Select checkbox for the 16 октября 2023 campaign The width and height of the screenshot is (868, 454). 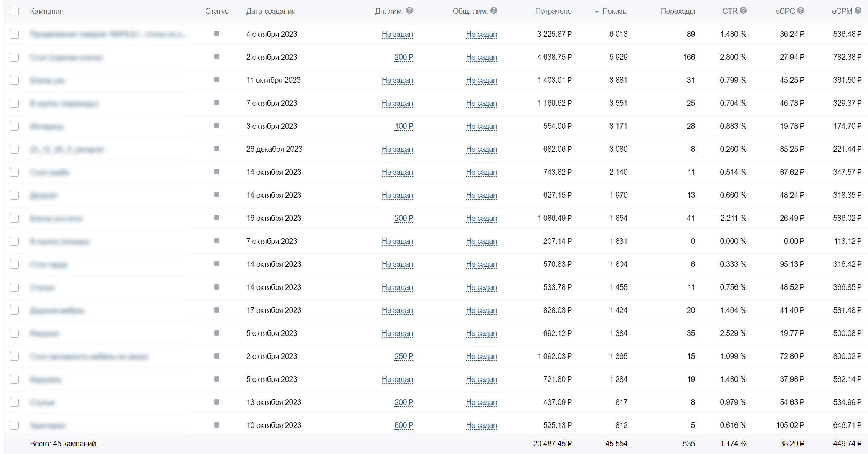click(15, 218)
